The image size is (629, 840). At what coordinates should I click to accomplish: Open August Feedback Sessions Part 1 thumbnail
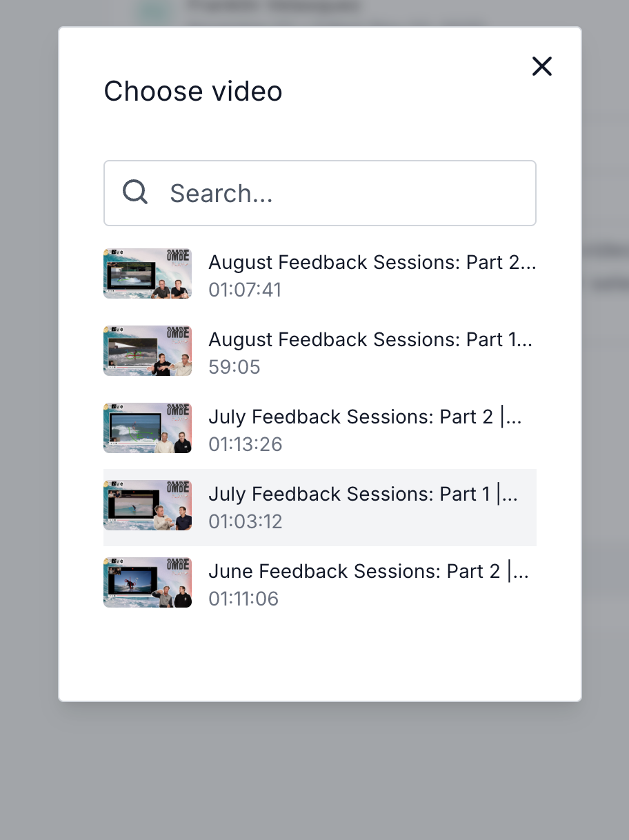(x=148, y=351)
